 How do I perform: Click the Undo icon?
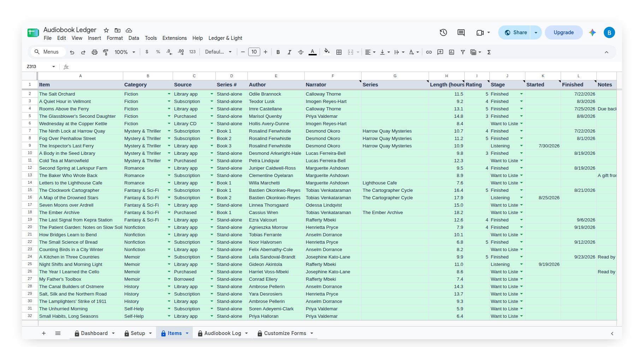(72, 52)
